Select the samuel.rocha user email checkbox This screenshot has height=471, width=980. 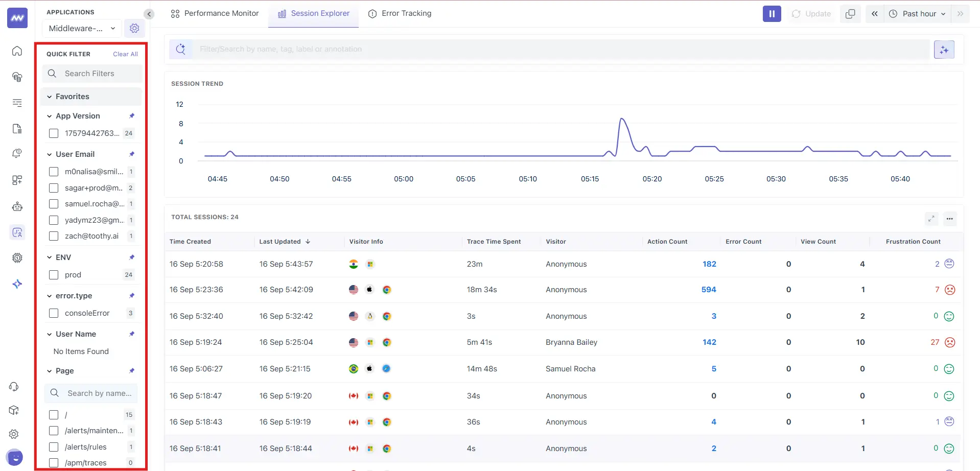(x=54, y=204)
